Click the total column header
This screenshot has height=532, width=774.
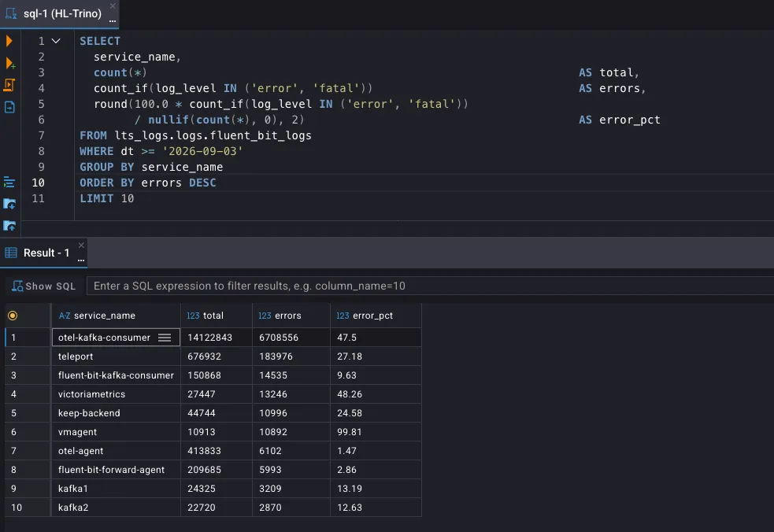tap(217, 316)
